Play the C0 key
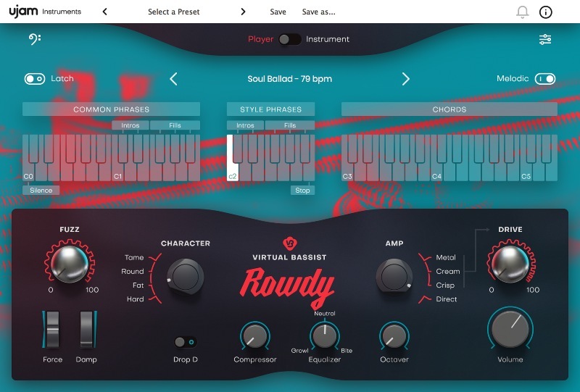This screenshot has width=580, height=392. pos(28,170)
